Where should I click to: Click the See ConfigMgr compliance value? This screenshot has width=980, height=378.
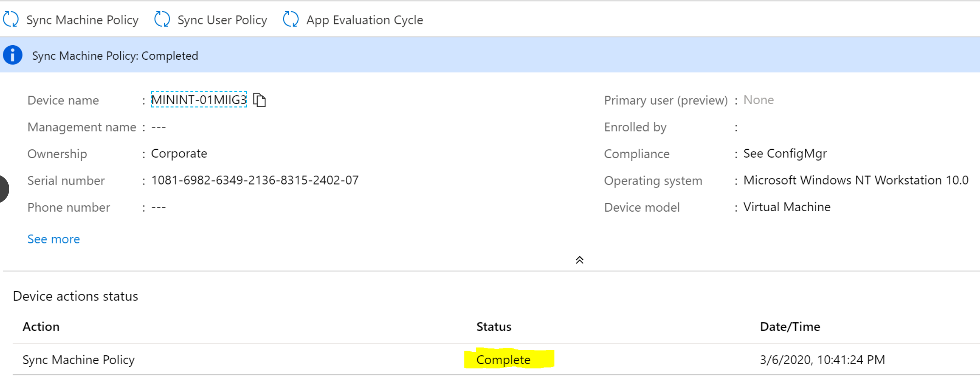785,154
